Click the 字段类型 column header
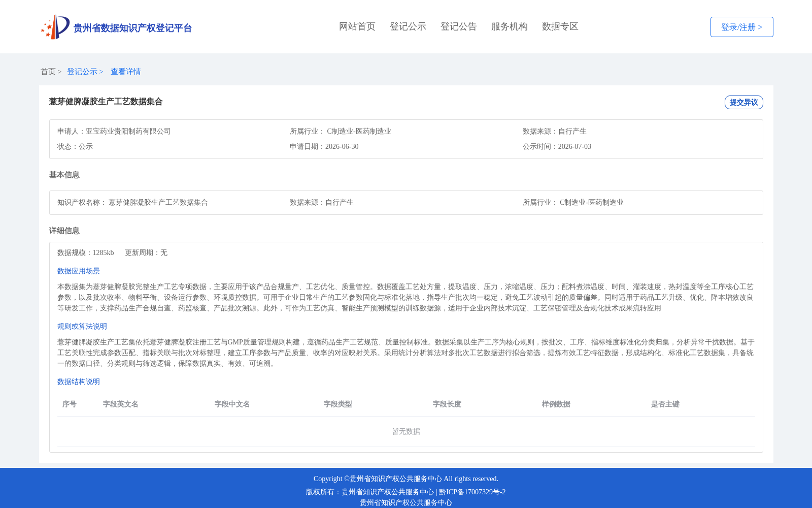 coord(338,404)
